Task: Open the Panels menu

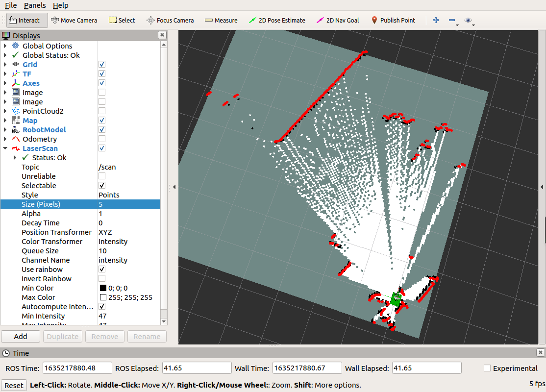Action: (x=35, y=5)
